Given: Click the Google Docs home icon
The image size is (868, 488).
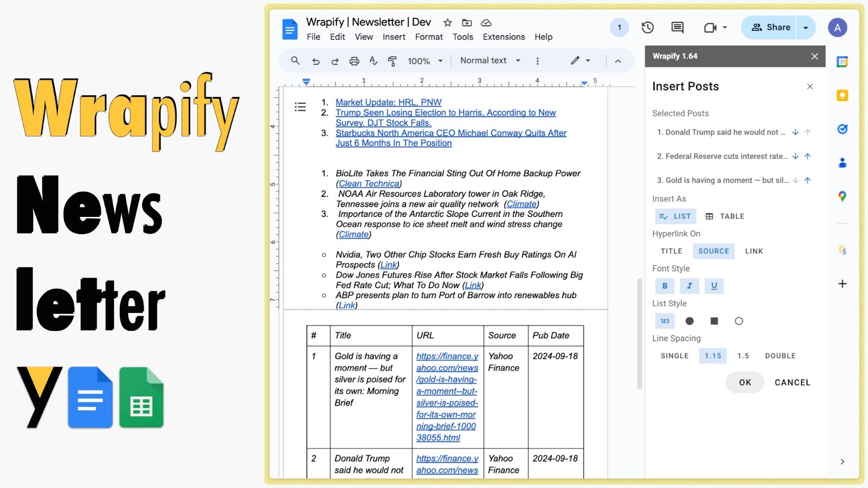Looking at the screenshot, I should click(290, 29).
